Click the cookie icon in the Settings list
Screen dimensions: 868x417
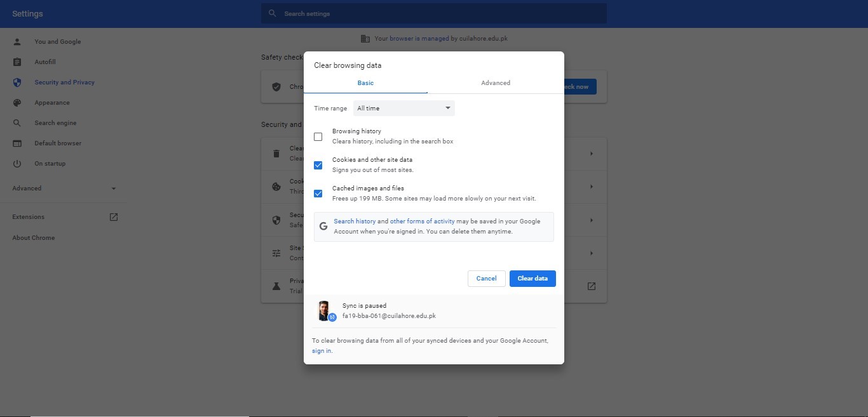[276, 187]
